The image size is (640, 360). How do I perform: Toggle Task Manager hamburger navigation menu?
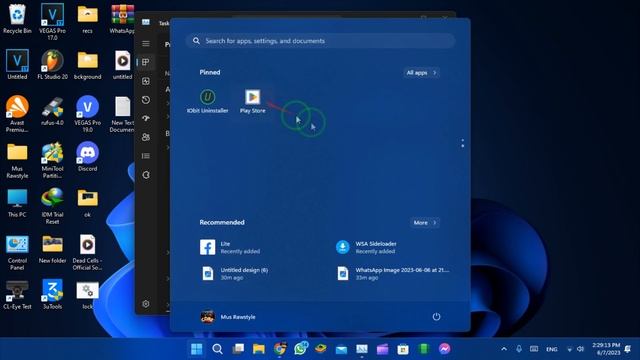pos(146,44)
